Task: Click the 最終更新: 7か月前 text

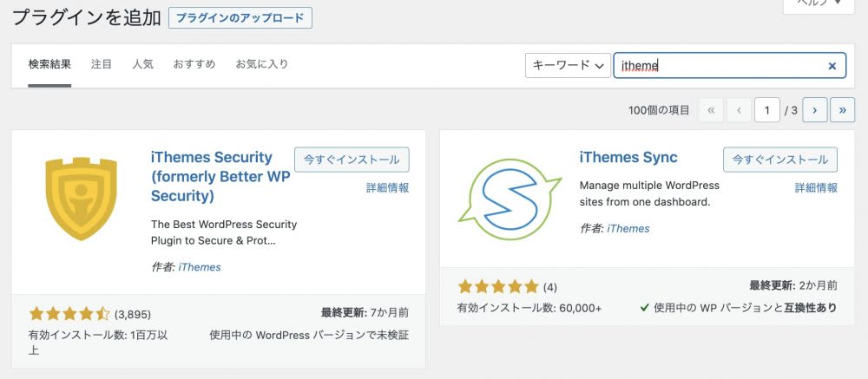Action: tap(365, 313)
